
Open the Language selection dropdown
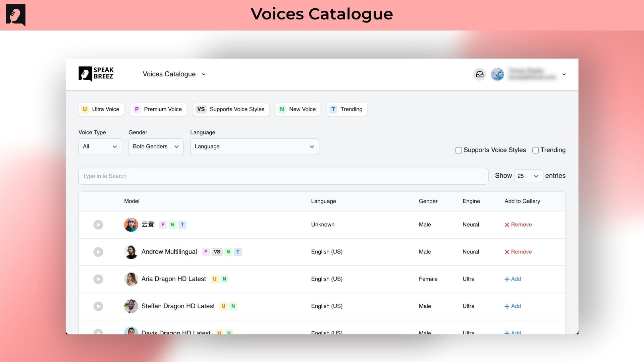pos(254,146)
